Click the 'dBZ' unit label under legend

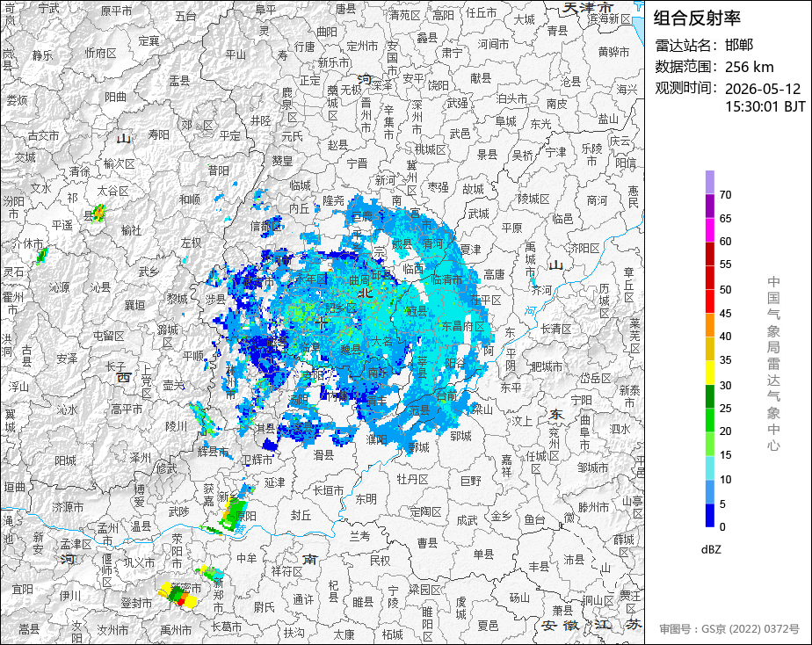tap(711, 550)
